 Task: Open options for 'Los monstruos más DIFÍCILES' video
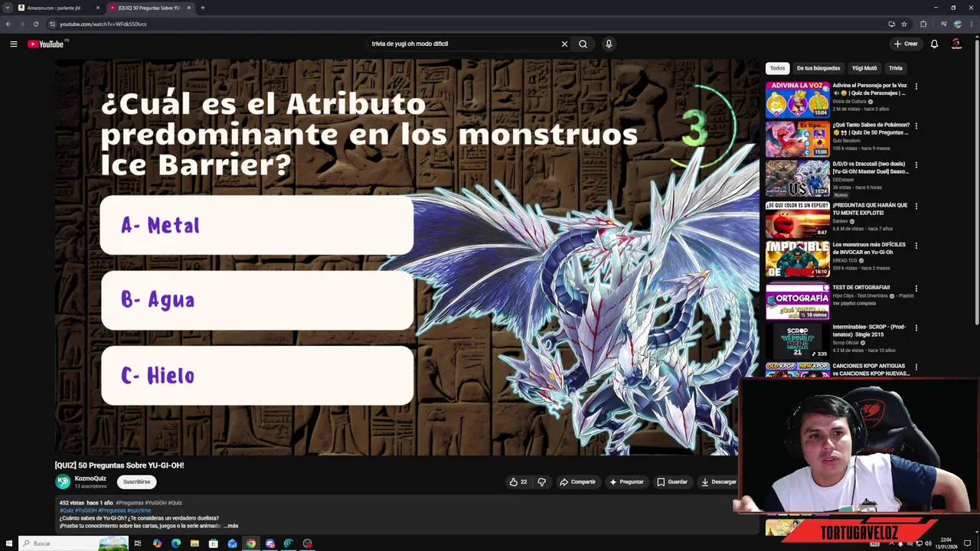pos(916,246)
